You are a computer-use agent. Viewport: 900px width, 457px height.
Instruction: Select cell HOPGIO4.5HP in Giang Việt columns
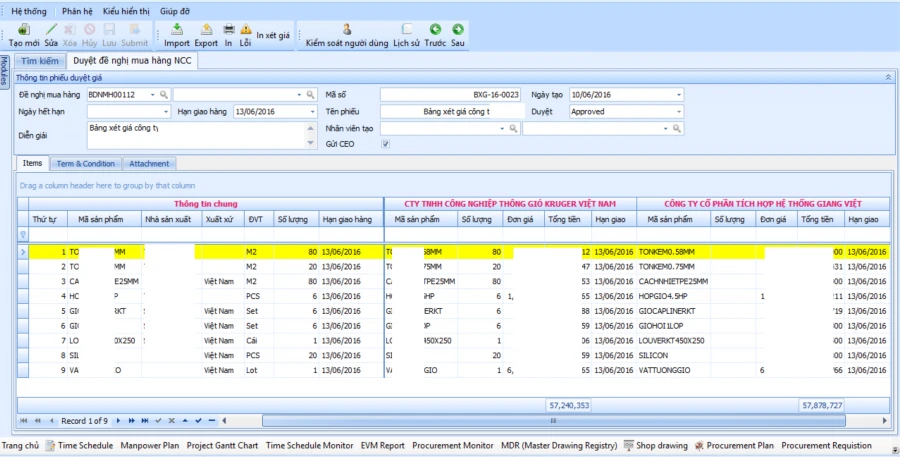coord(673,296)
